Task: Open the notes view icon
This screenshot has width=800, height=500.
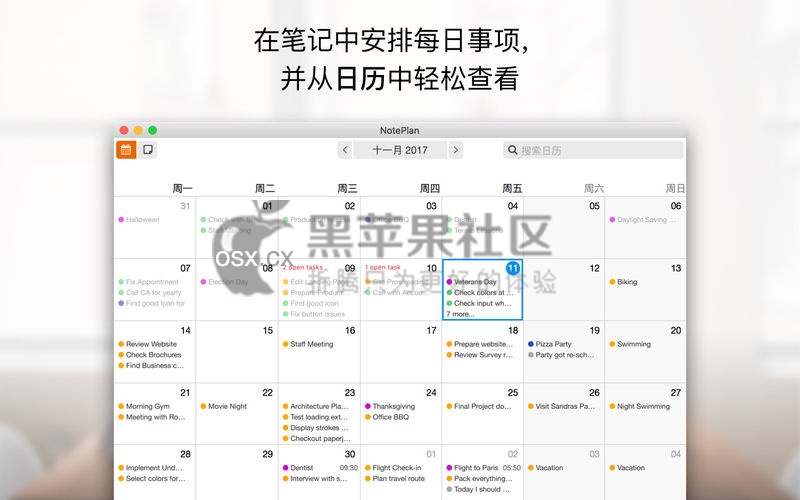Action: 148,150
